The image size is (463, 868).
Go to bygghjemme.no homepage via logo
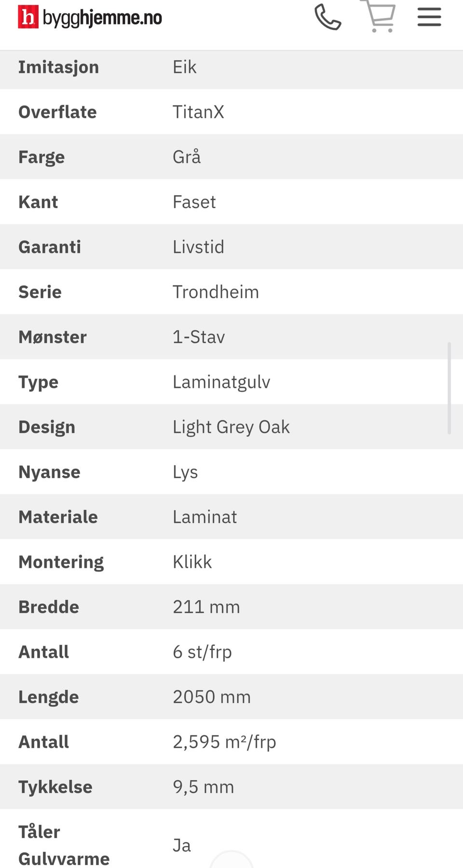tap(90, 17)
